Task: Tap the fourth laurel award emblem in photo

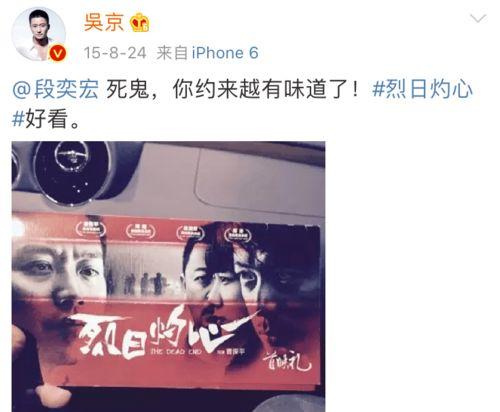Action: (238, 234)
